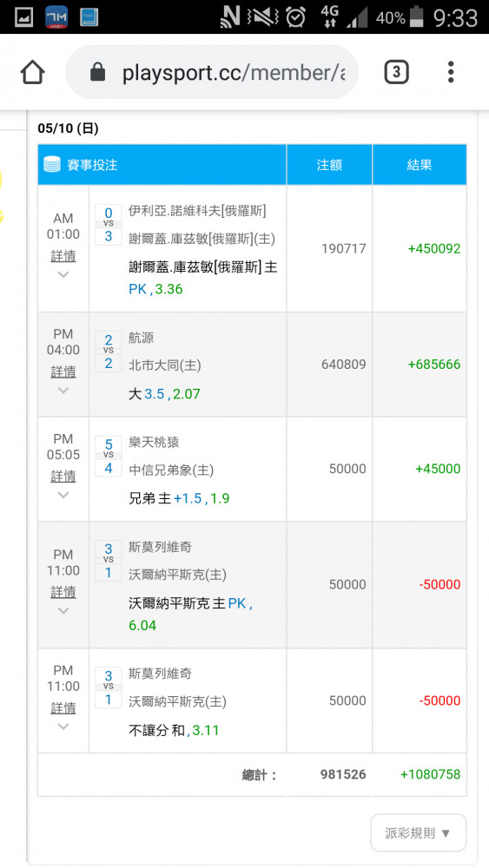
Task: Select the 注額 column header
Action: [329, 164]
